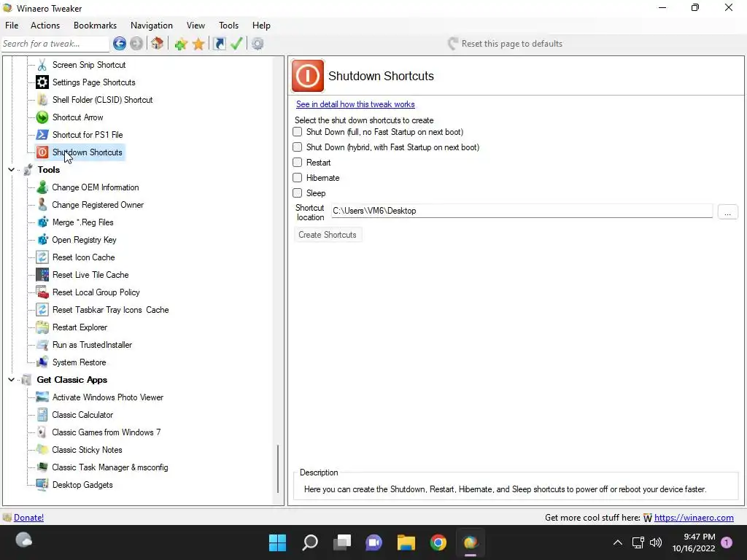747x560 pixels.
Task: Check Shut Down hybrid with Fast Startup
Action: [298, 147]
